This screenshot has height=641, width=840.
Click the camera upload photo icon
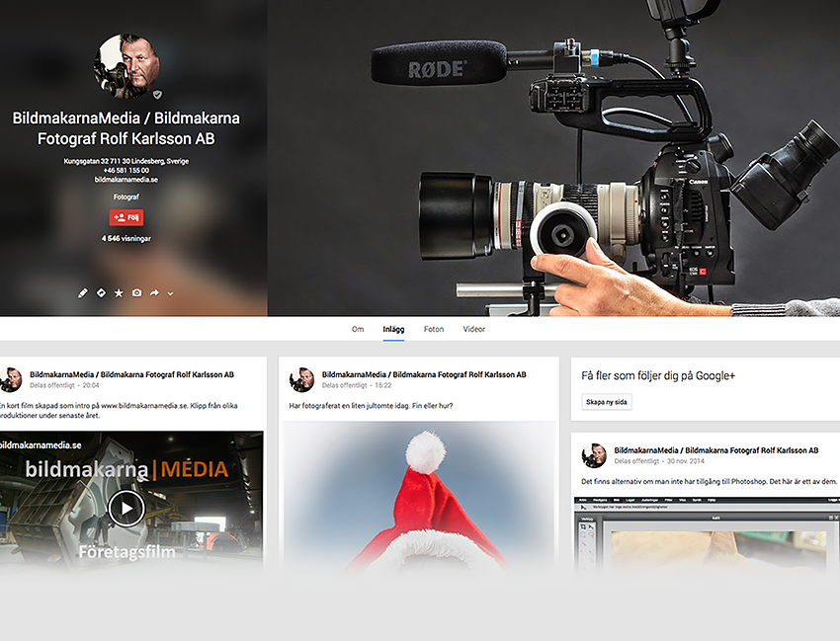coord(137,293)
